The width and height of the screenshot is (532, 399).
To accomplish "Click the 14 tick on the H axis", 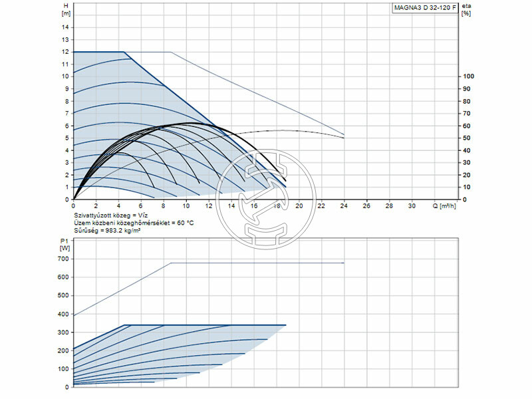I will pyautogui.click(x=65, y=27).
